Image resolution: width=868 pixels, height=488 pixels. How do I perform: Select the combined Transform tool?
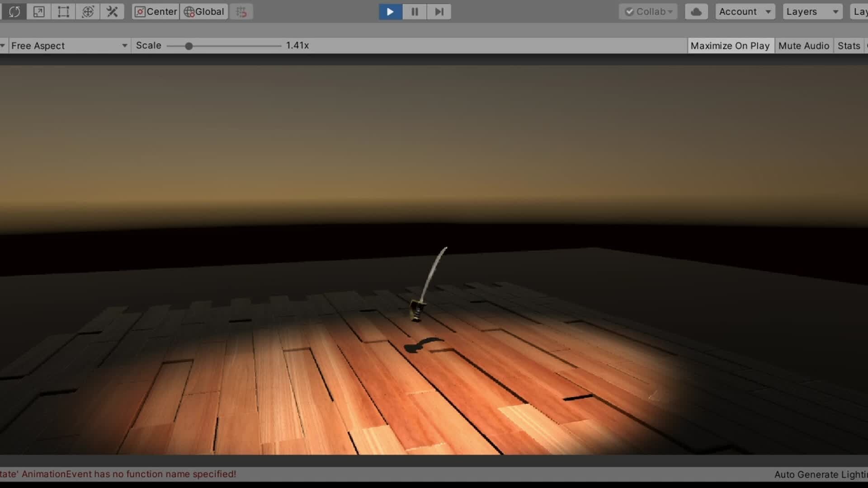(x=88, y=12)
